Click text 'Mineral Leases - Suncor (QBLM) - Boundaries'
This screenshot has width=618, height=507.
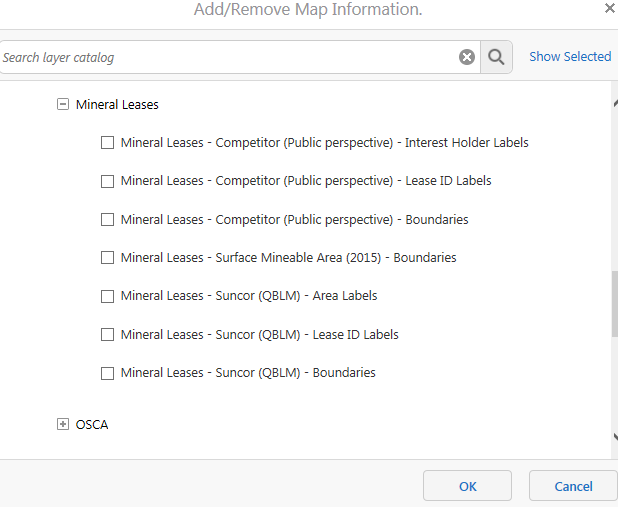pos(248,373)
